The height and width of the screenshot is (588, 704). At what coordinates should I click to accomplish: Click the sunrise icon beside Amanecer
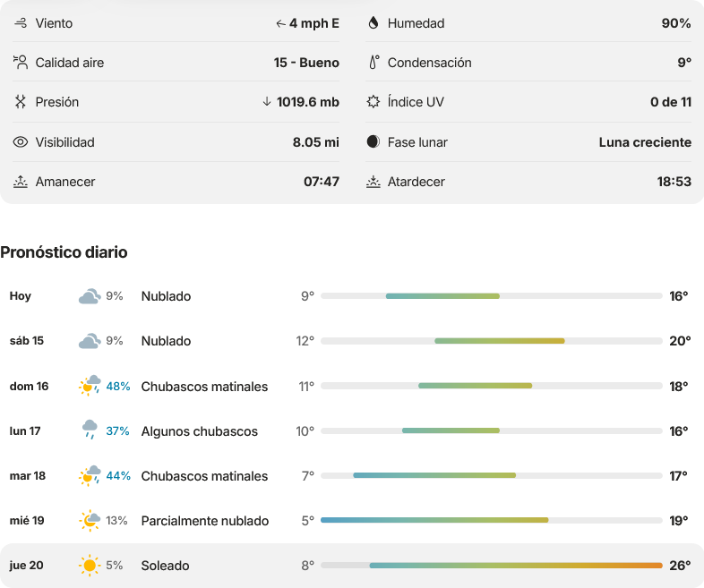21,182
